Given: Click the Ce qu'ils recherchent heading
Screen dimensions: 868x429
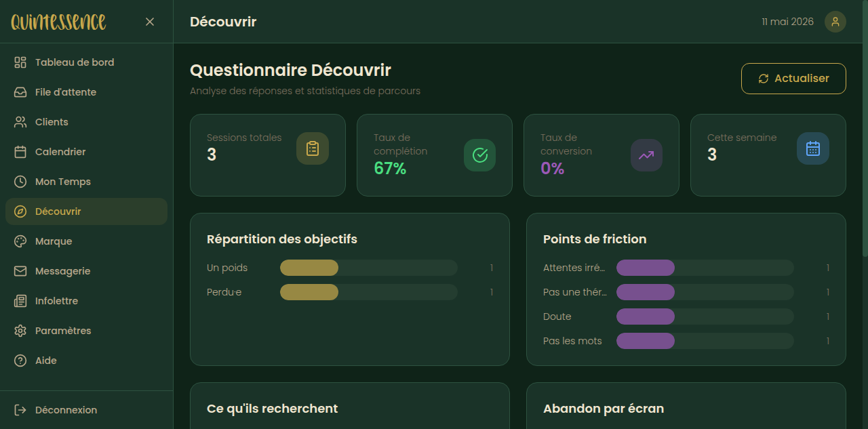Looking at the screenshot, I should (x=272, y=409).
